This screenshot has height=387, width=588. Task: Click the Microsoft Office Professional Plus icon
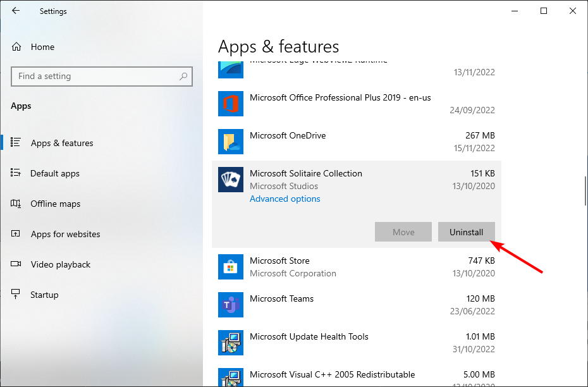tap(230, 104)
